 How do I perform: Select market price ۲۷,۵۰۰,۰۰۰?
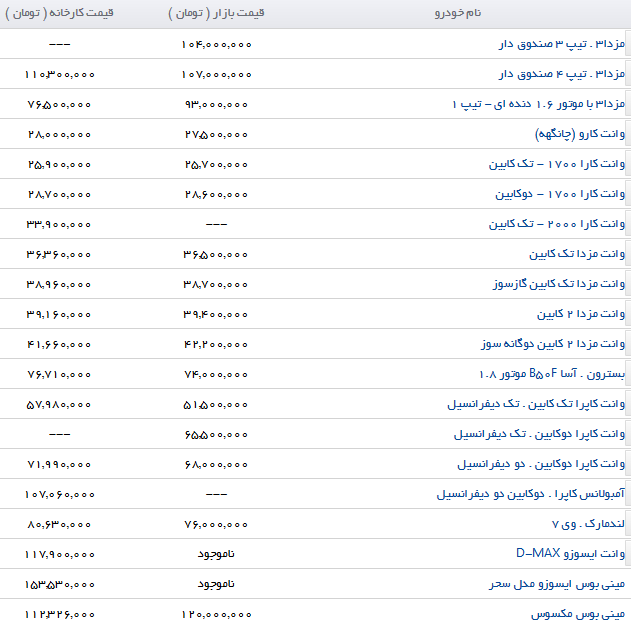[217, 134]
